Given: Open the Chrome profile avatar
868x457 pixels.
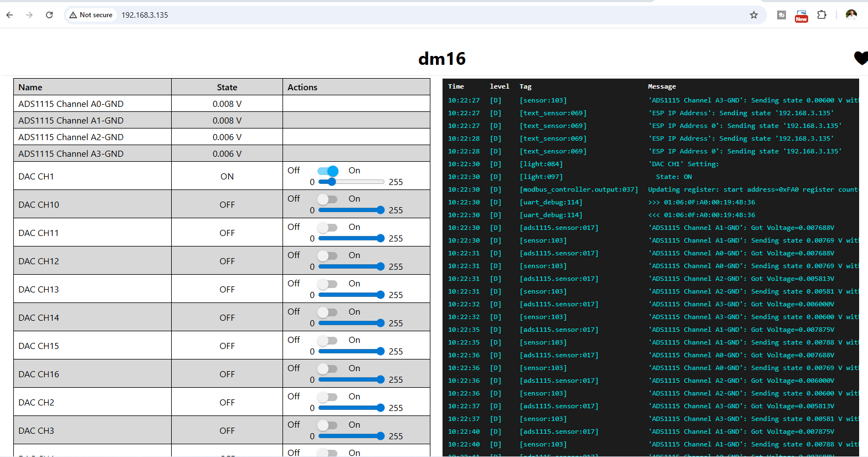Looking at the screenshot, I should (x=851, y=15).
